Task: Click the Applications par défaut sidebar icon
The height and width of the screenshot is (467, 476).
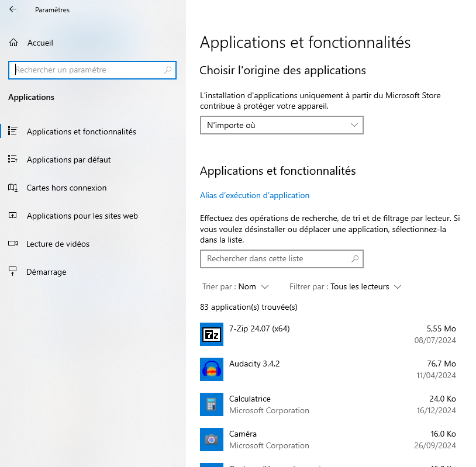Action: point(12,159)
